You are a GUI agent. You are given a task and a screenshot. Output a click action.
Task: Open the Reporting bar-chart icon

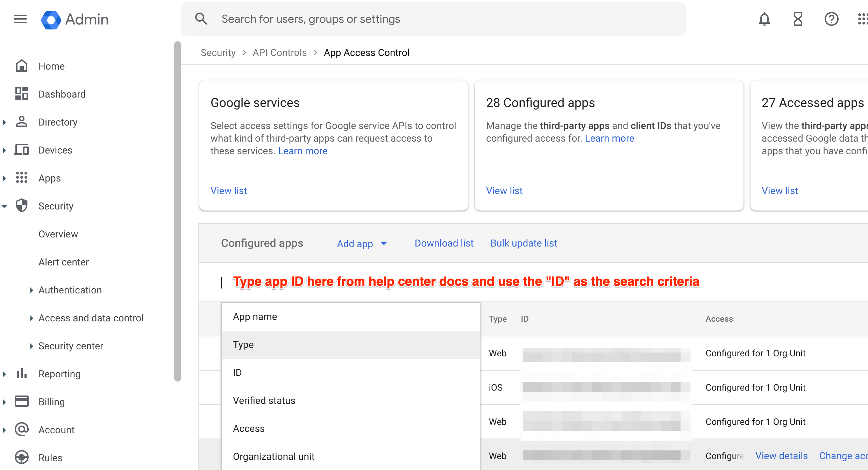(22, 373)
